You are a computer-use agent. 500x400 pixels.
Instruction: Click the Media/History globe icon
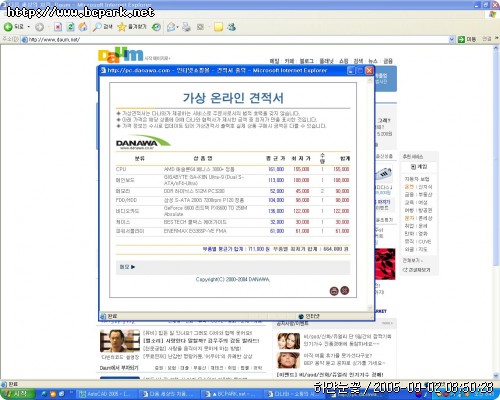click(x=156, y=27)
